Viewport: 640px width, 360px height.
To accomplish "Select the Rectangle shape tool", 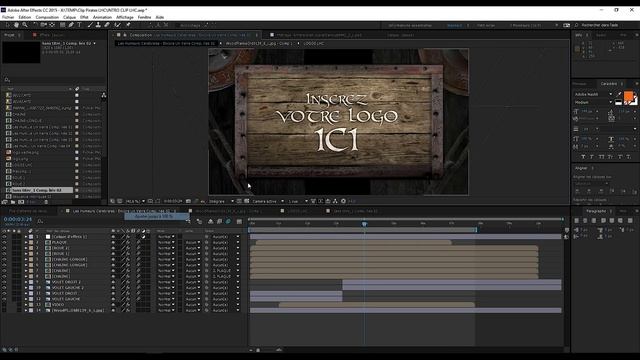I will pos(62,25).
